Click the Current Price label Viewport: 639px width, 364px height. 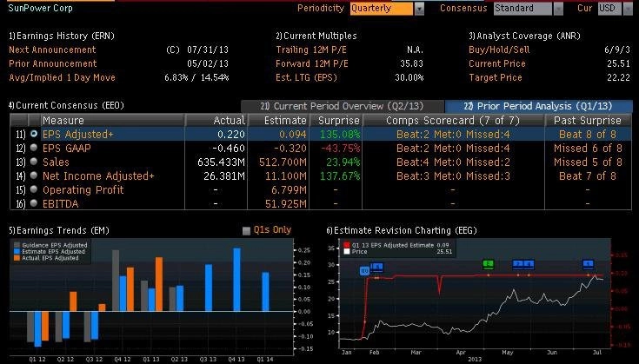497,63
